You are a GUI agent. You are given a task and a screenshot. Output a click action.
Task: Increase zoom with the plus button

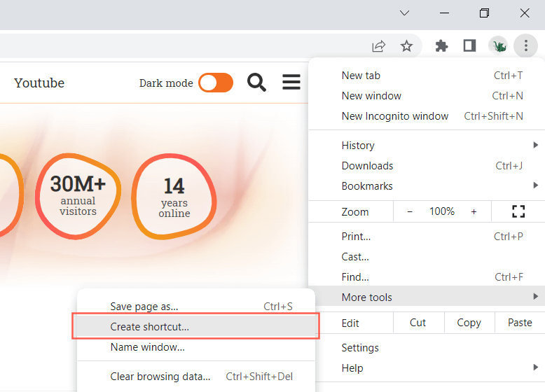pyautogui.click(x=474, y=211)
